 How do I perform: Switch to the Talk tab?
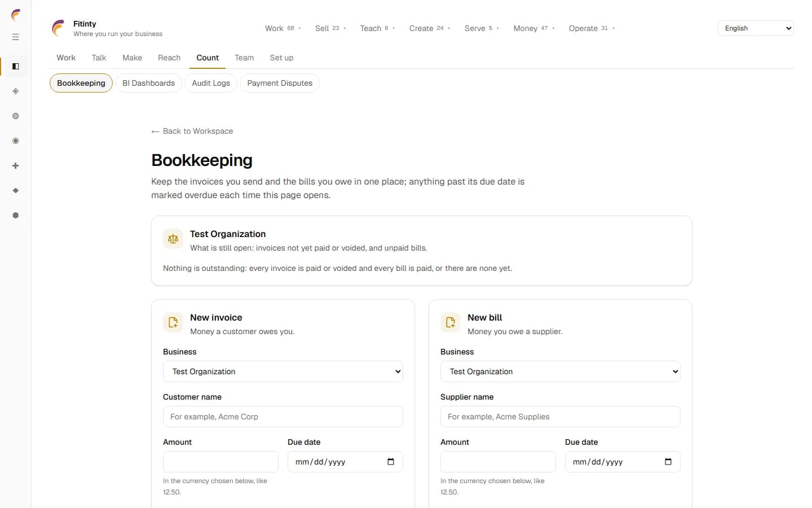99,58
